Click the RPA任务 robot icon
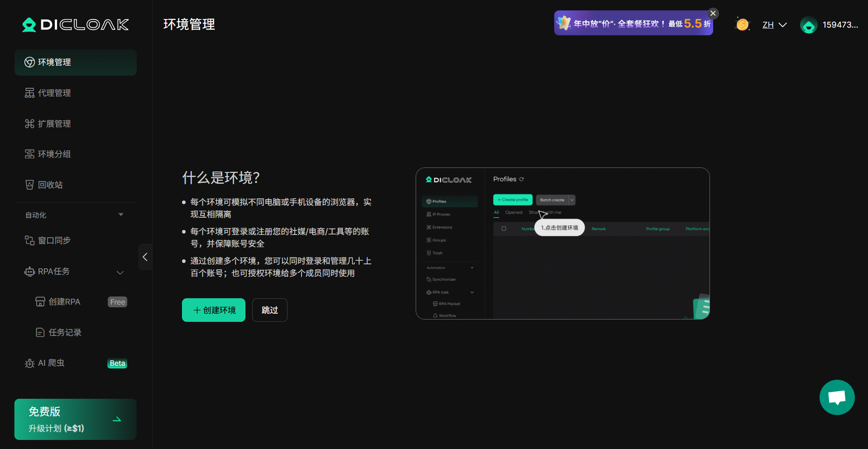The height and width of the screenshot is (449, 868). pos(29,272)
